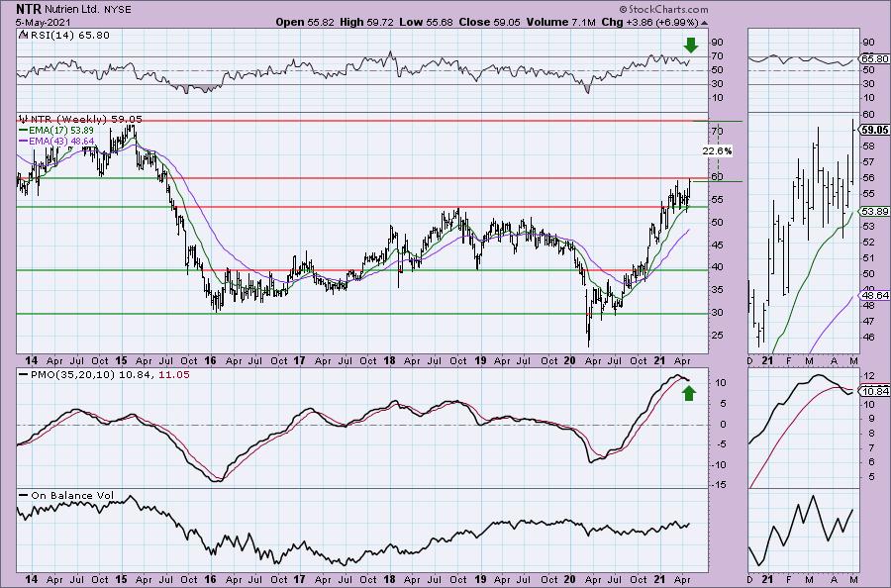The width and height of the screenshot is (891, 588).
Task: Click year 15 on the bottom On Balance Vol axis
Action: (x=121, y=580)
